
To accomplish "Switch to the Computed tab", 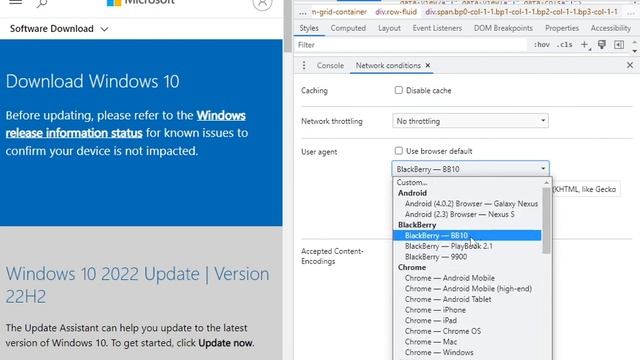I will (348, 28).
